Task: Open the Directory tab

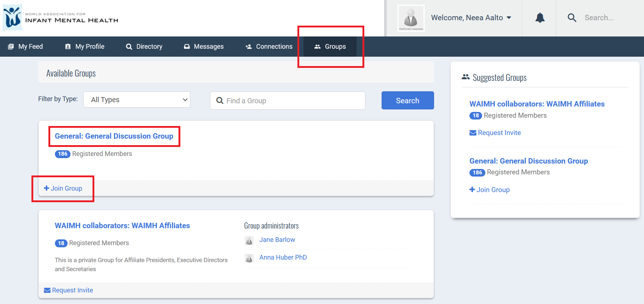Action: click(x=144, y=47)
